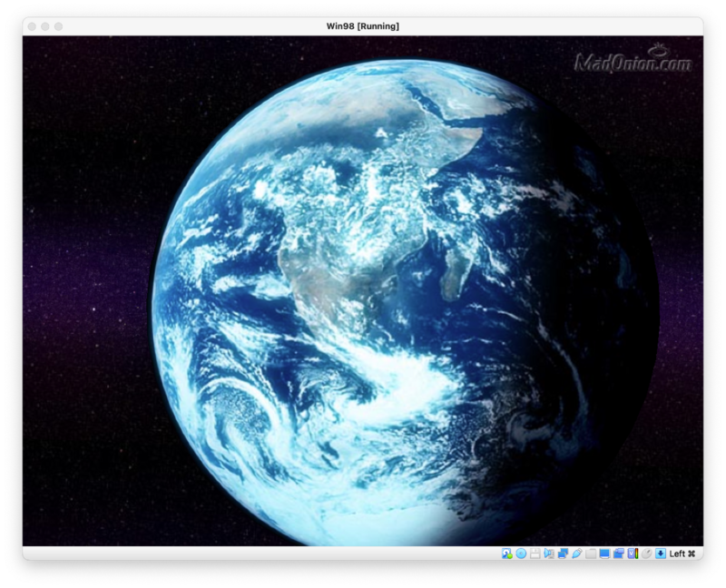Viewport: 726px width, 588px height.
Task: Open the display monitor indicator
Action: (604, 554)
